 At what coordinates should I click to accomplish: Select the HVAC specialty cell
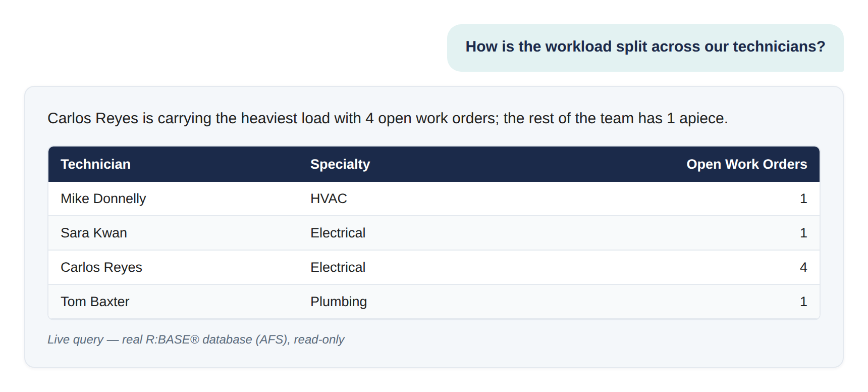(x=329, y=199)
